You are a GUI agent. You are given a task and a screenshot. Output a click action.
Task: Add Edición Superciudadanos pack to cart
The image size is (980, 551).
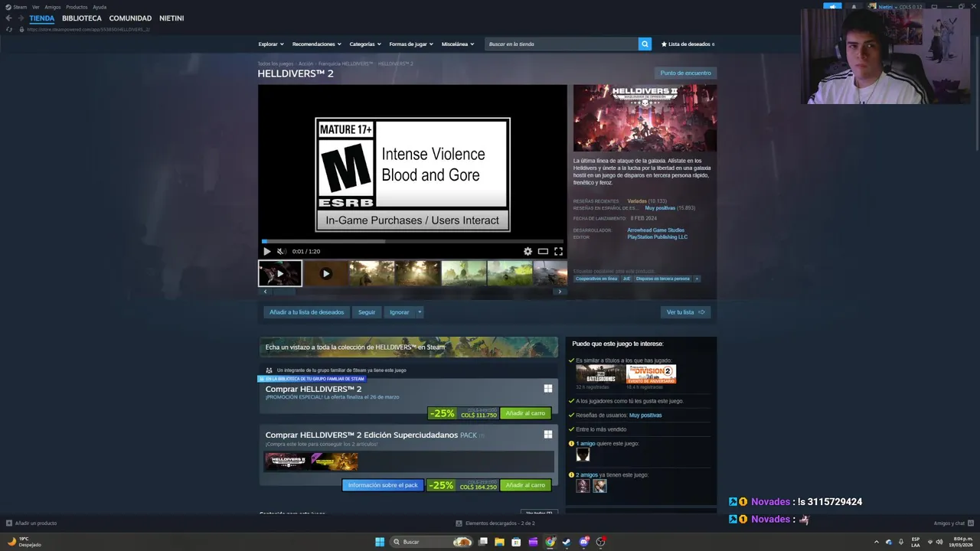click(x=525, y=485)
